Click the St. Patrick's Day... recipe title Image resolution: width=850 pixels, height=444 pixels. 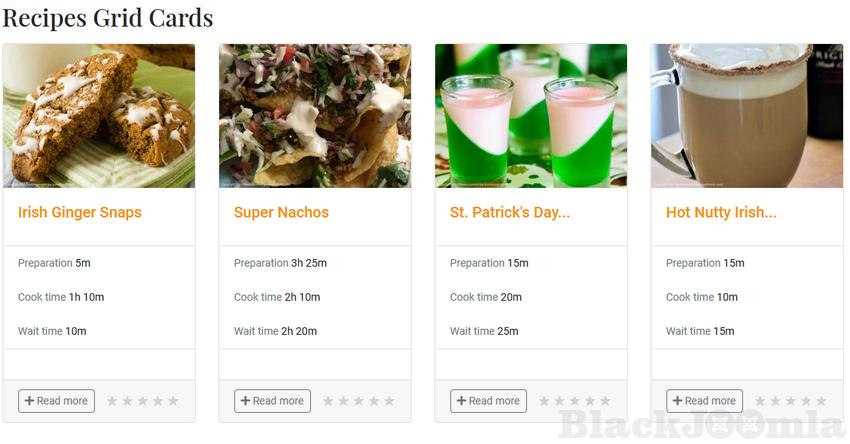click(510, 212)
